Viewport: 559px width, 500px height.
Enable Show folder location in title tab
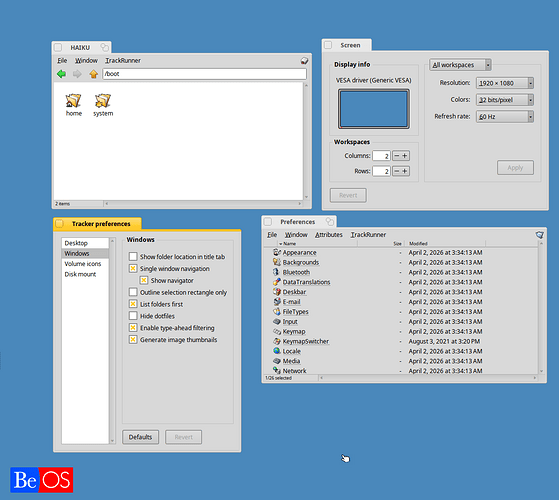tap(133, 256)
